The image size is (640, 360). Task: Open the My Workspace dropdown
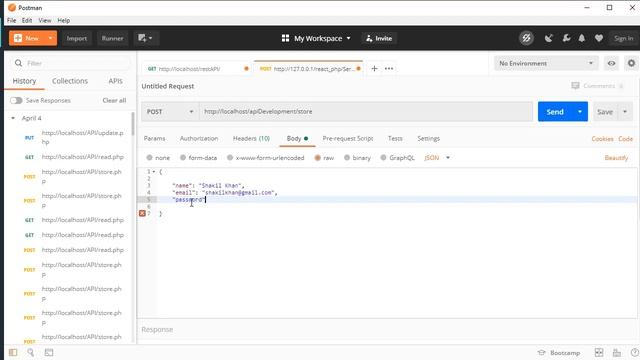316,38
